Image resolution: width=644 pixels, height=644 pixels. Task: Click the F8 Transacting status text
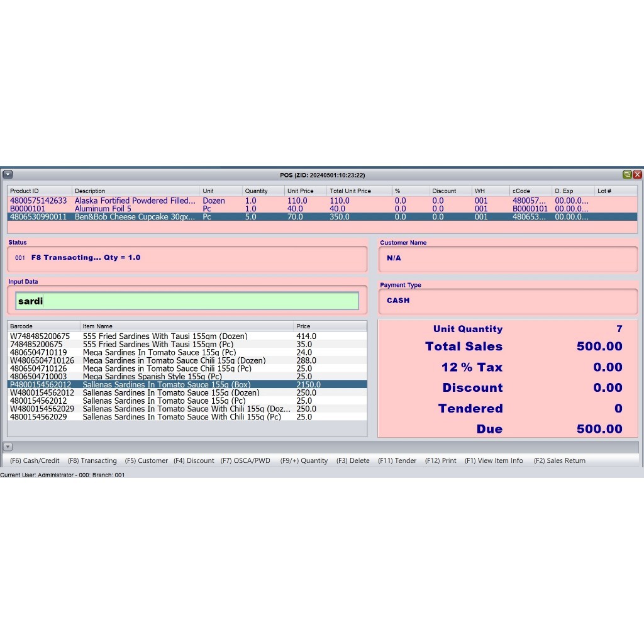pos(86,257)
